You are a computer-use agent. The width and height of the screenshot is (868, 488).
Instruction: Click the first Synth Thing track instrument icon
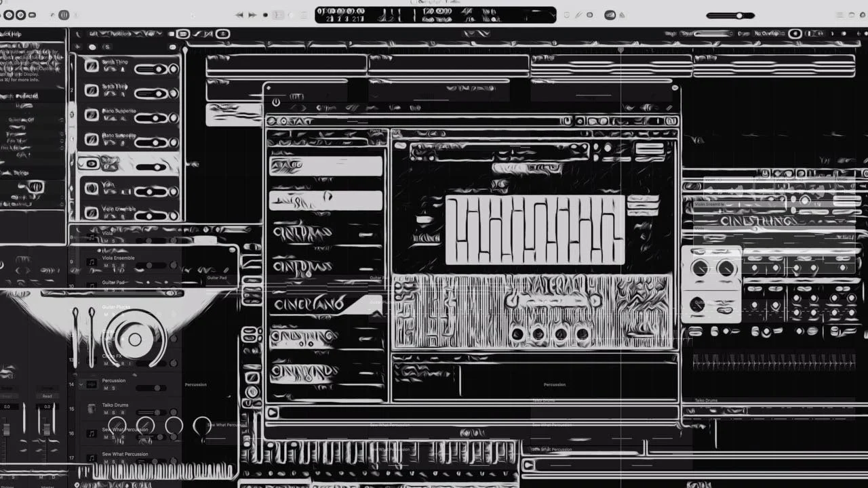click(x=92, y=66)
